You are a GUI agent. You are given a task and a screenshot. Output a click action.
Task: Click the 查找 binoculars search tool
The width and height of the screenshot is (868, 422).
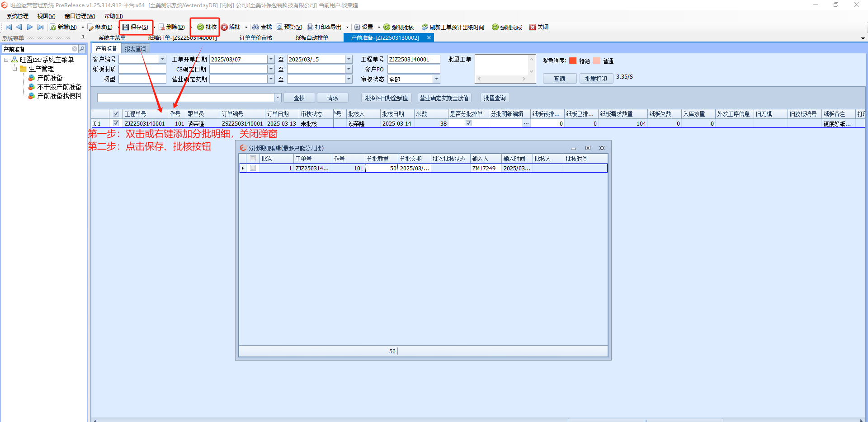262,27
